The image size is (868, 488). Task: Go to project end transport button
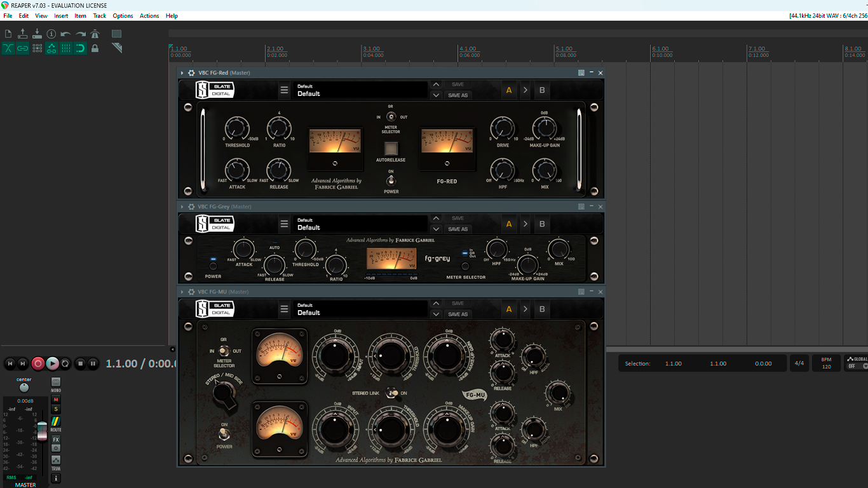click(23, 363)
